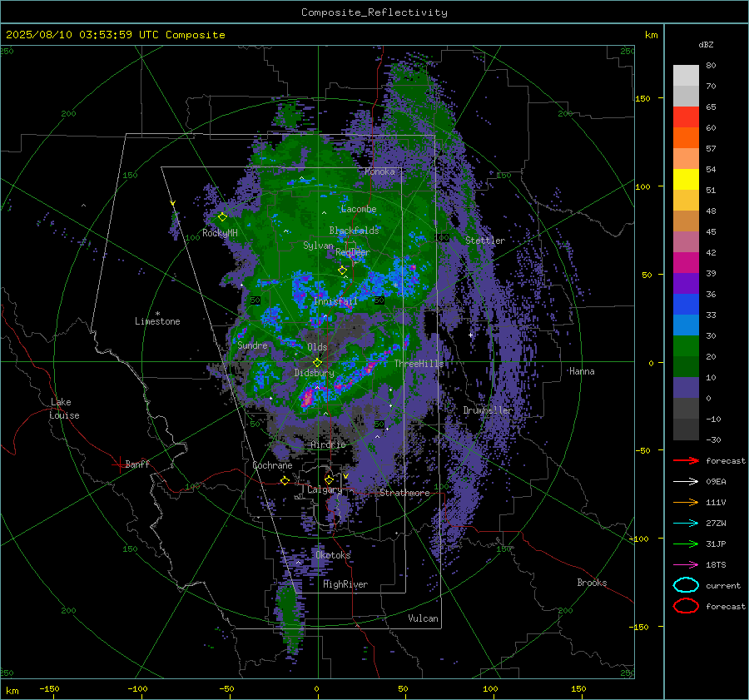This screenshot has height=700, width=749.
Task: Pick the purple swatch between 39 and 36
Action: click(686, 284)
